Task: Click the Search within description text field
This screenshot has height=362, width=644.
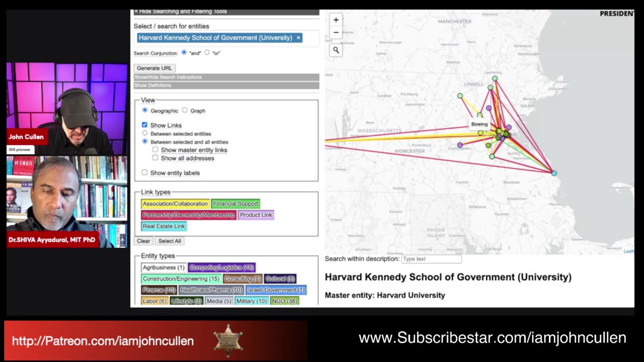Action: pos(431,258)
